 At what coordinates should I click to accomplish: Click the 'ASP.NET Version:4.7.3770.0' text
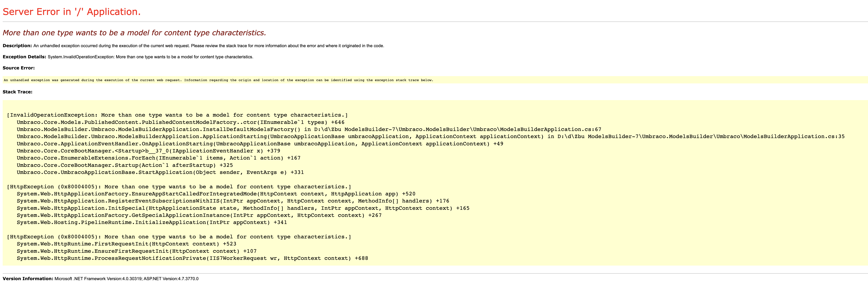click(x=171, y=279)
